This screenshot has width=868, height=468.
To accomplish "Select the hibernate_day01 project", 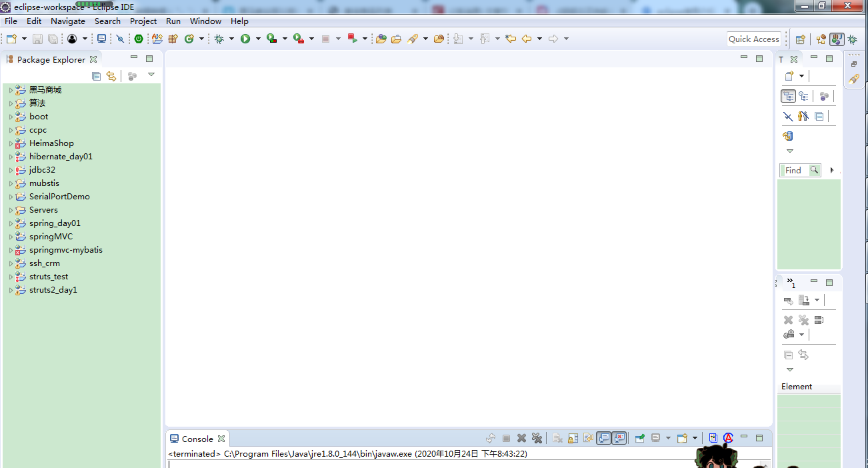I will (61, 157).
